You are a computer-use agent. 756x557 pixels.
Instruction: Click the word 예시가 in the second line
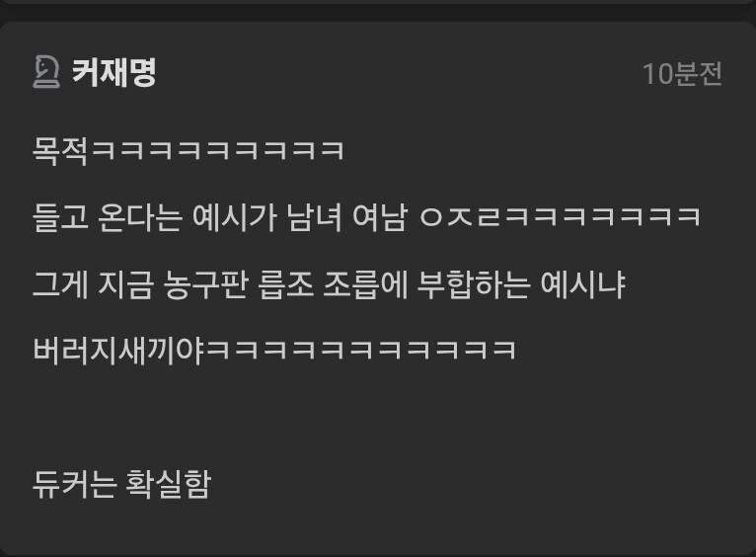[234, 217]
